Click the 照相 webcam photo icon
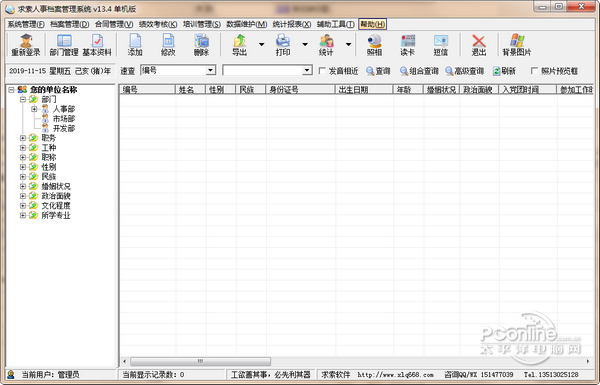600x385 pixels. (x=374, y=45)
